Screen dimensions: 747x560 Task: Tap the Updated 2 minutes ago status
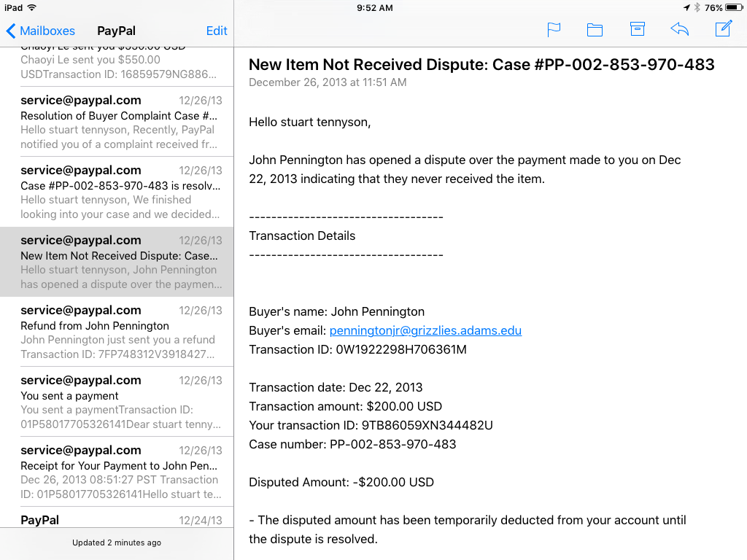[x=117, y=542]
